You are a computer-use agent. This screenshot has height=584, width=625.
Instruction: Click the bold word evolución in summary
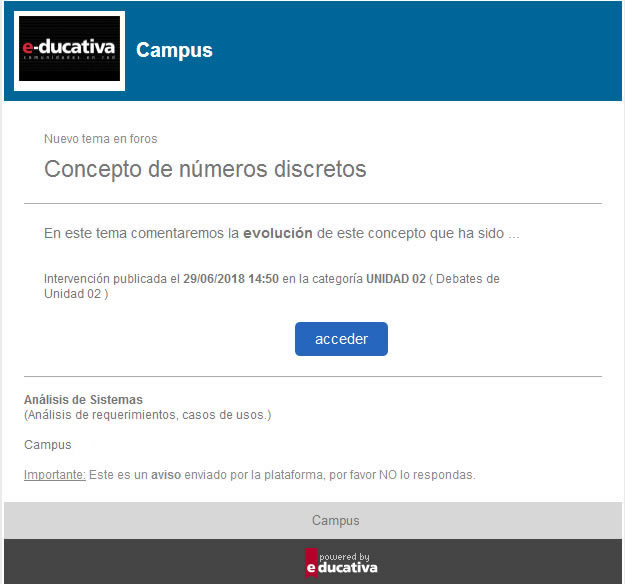pyautogui.click(x=278, y=233)
